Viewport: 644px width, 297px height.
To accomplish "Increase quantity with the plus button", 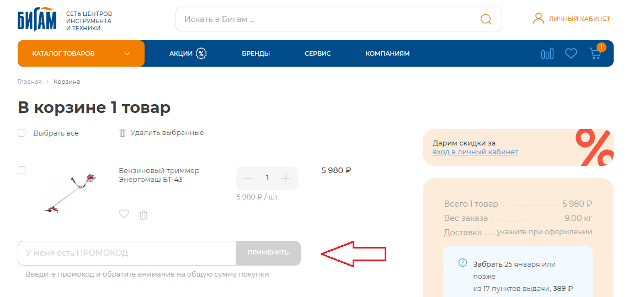I will coord(286,178).
